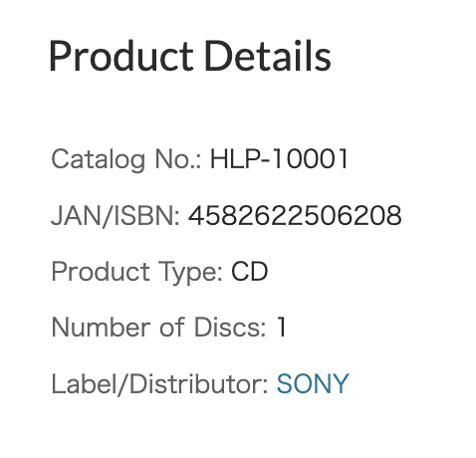Click the JAN/ISBN number 4582622506208
This screenshot has width=476, height=458.
(x=295, y=215)
